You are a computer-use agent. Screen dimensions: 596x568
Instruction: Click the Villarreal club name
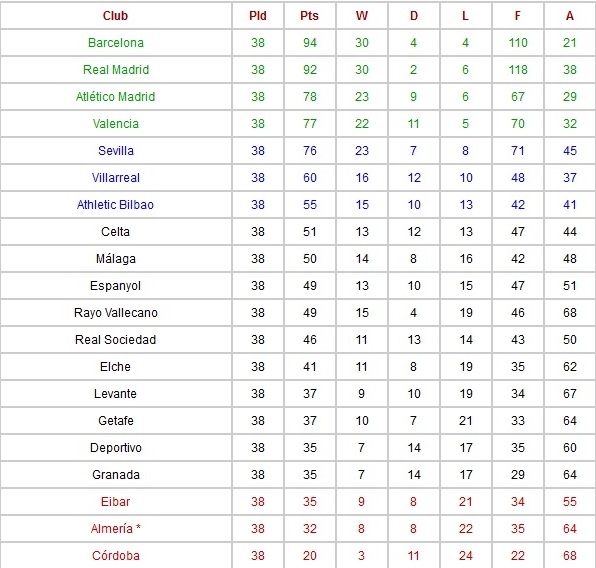tap(116, 178)
